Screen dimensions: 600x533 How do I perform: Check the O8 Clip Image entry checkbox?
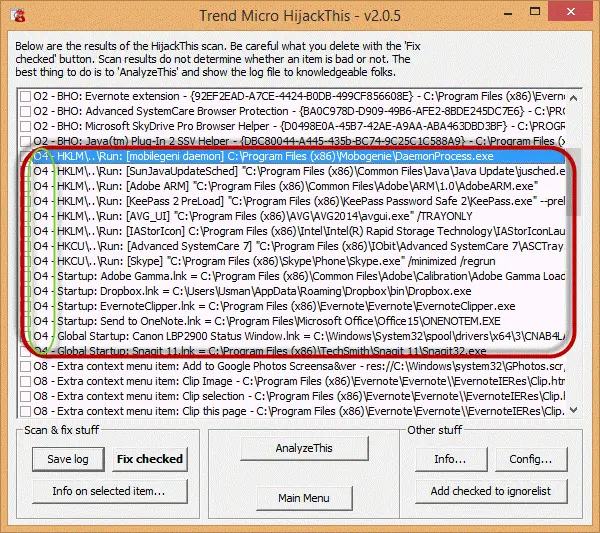[x=26, y=381]
